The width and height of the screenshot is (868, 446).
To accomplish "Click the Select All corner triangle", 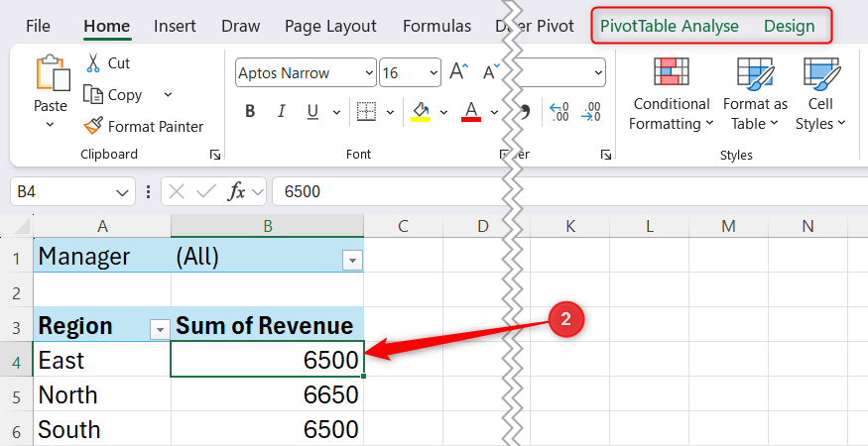I will [21, 226].
